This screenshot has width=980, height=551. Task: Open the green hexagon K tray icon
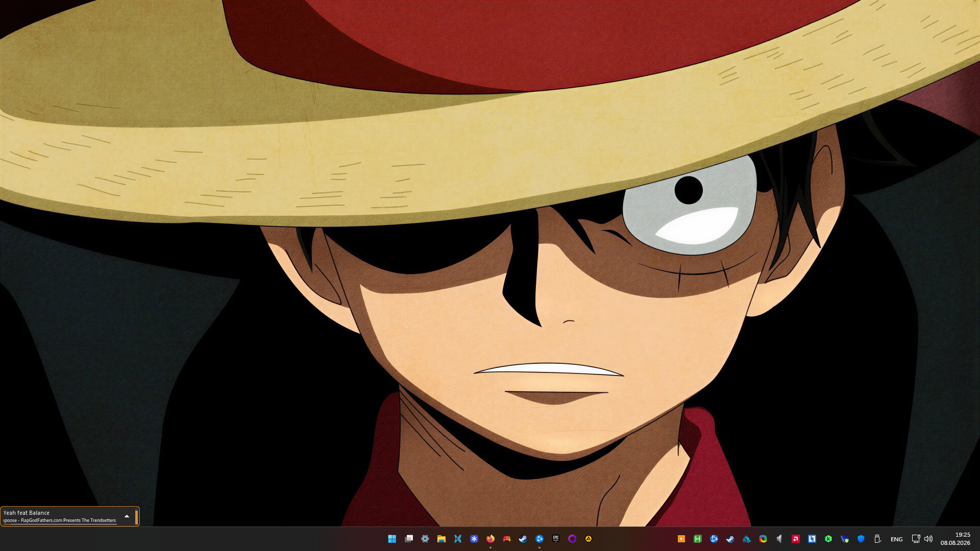coord(828,539)
